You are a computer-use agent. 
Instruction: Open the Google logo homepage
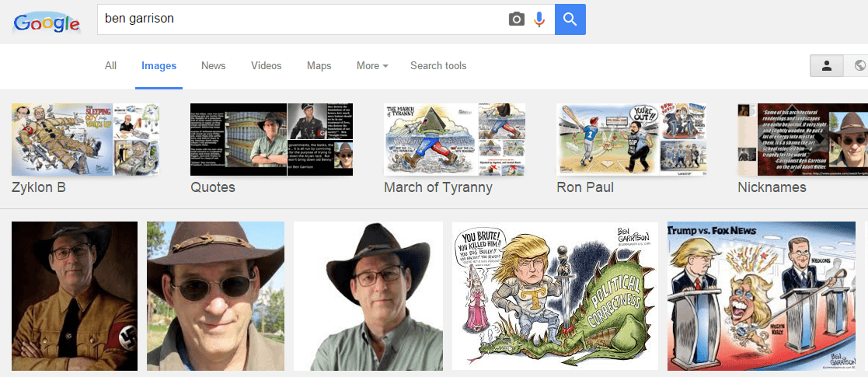pyautogui.click(x=47, y=23)
